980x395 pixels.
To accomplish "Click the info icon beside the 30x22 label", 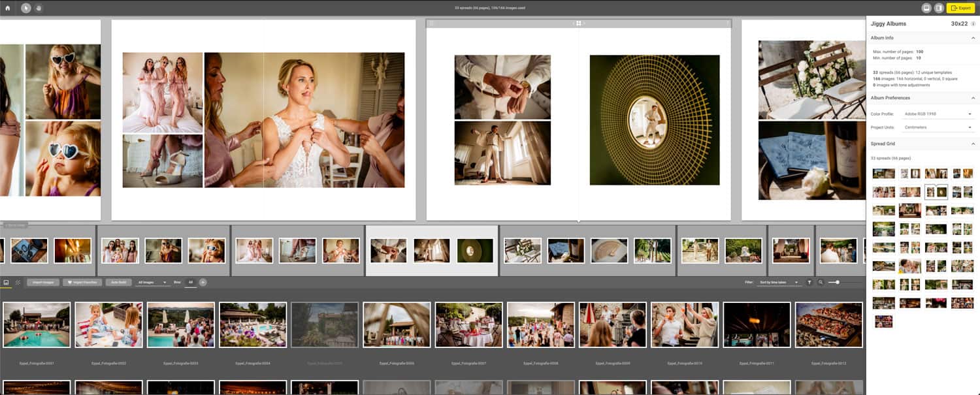I will click(972, 23).
